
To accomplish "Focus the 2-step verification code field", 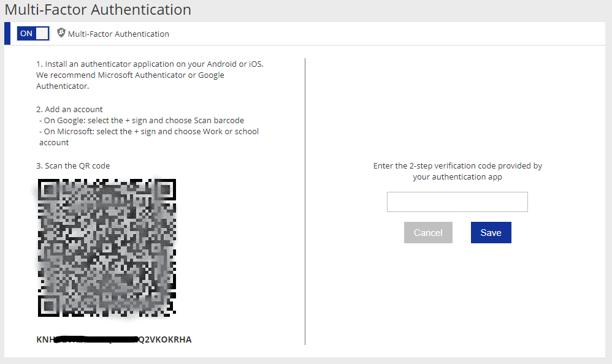I will [x=457, y=202].
